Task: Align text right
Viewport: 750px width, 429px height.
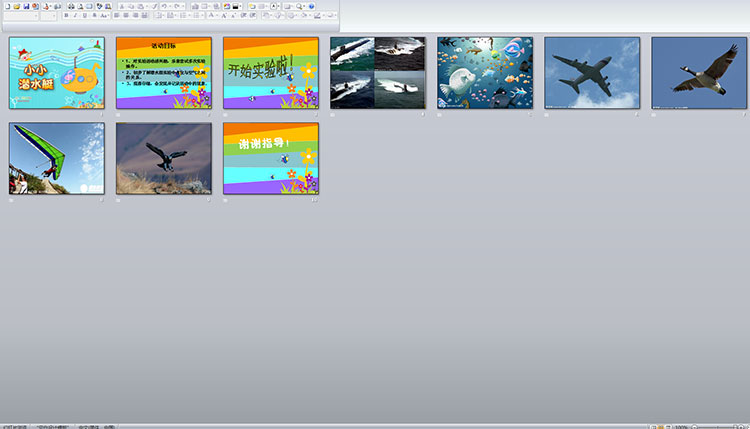Action: tap(136, 15)
